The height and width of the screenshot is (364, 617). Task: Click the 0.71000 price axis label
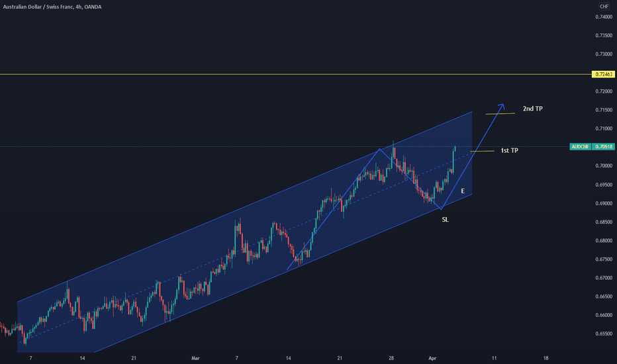tap(604, 128)
